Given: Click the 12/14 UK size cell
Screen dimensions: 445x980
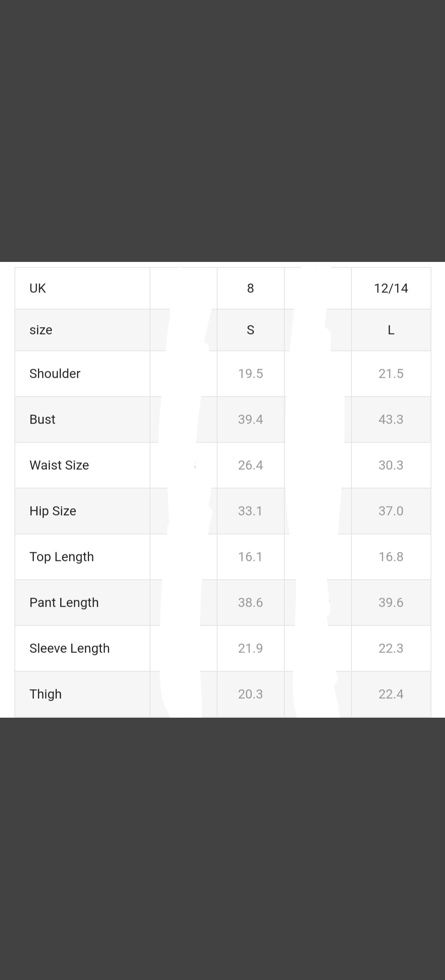Looking at the screenshot, I should [x=391, y=288].
